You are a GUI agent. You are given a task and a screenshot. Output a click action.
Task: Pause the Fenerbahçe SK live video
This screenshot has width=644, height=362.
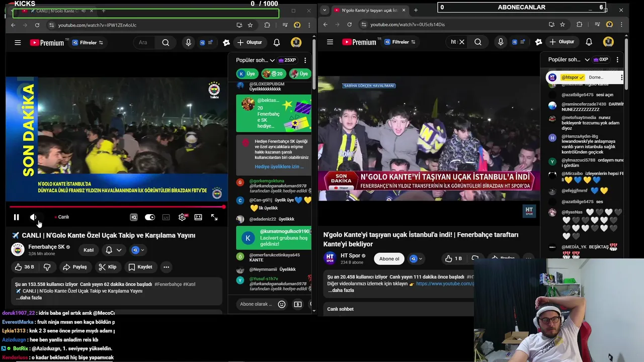coord(16,217)
